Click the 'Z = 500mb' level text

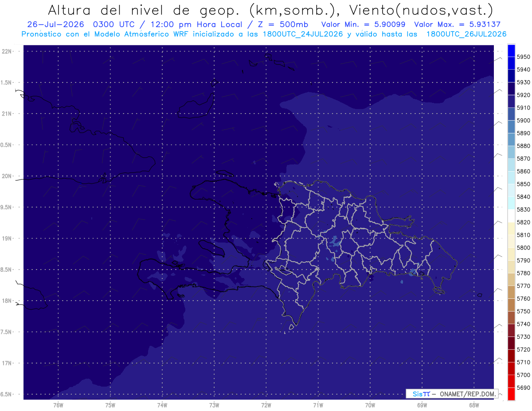click(283, 24)
